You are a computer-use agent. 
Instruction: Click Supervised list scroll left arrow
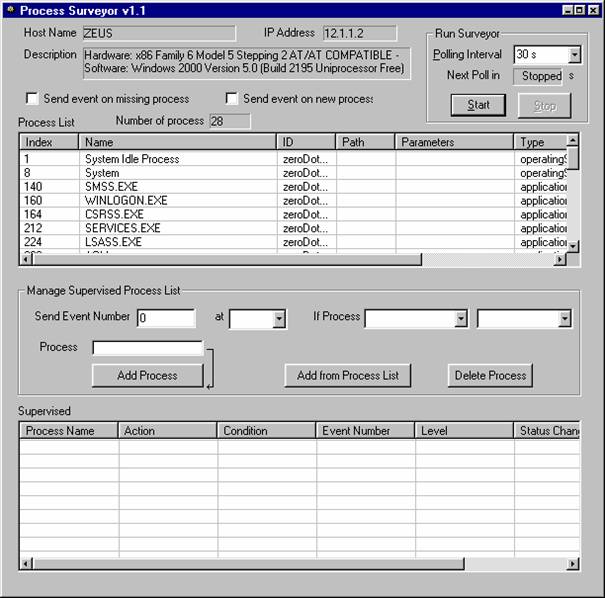(25, 564)
